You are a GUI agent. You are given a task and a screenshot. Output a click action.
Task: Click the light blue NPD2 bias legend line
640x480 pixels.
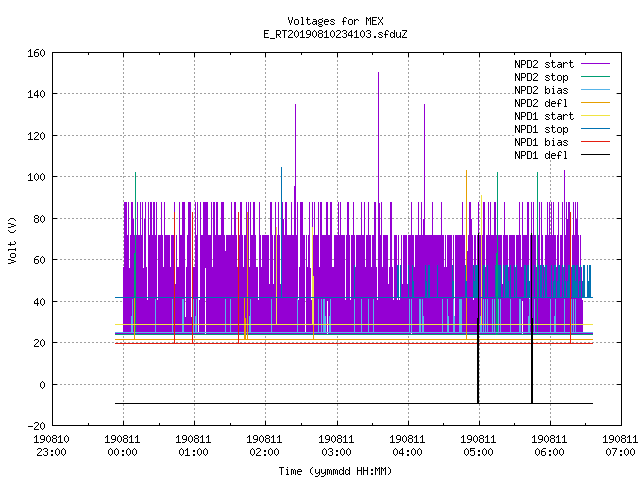tap(596, 90)
